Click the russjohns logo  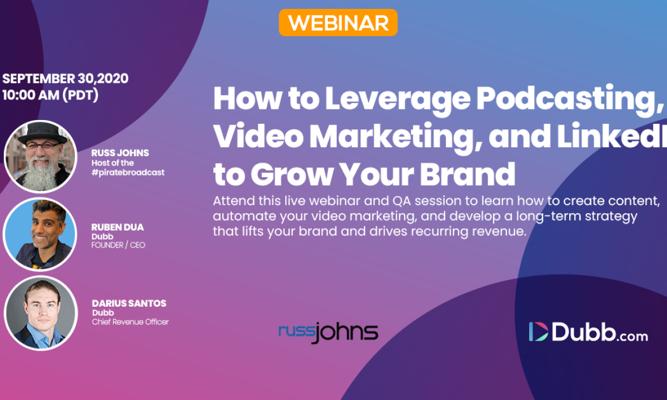coord(328,333)
